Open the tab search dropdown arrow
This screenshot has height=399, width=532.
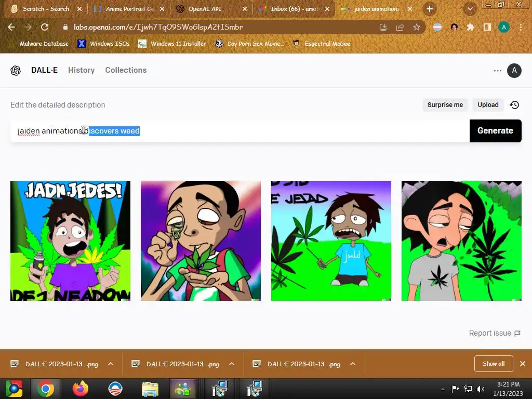click(470, 9)
